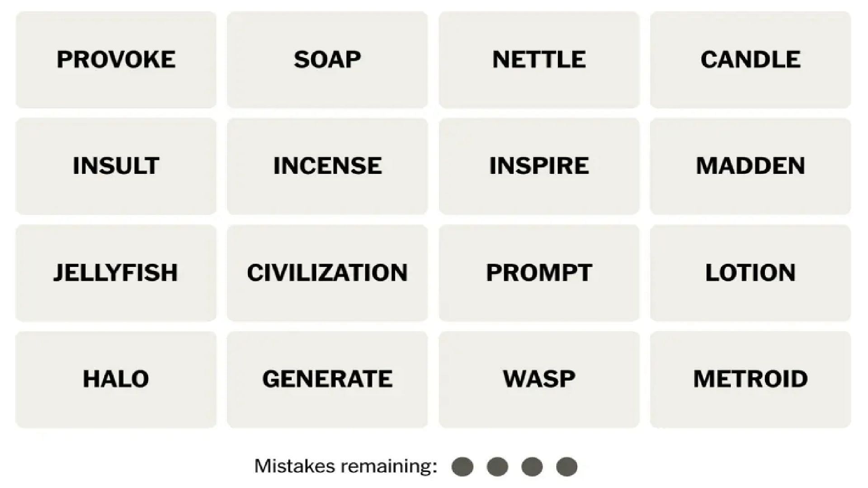868x488 pixels.
Task: Select the INCENSE word tile
Action: coord(327,165)
